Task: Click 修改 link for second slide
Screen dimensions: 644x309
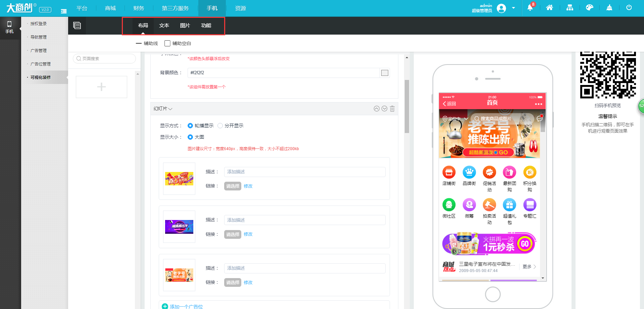Action: point(248,234)
